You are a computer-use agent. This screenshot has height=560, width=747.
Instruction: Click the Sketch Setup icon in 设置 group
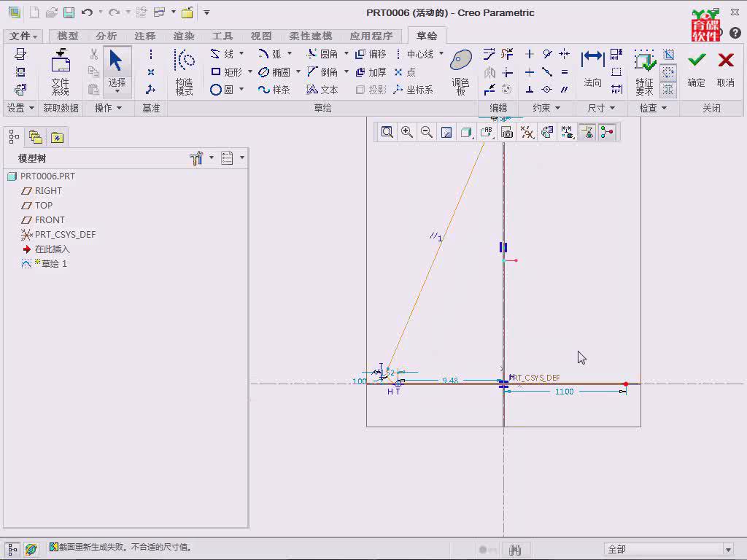[20, 54]
